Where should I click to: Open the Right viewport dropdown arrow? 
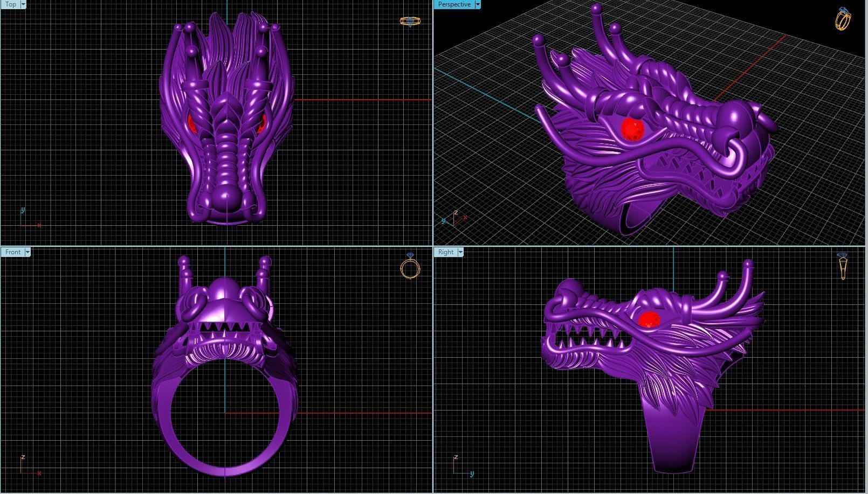click(x=461, y=252)
